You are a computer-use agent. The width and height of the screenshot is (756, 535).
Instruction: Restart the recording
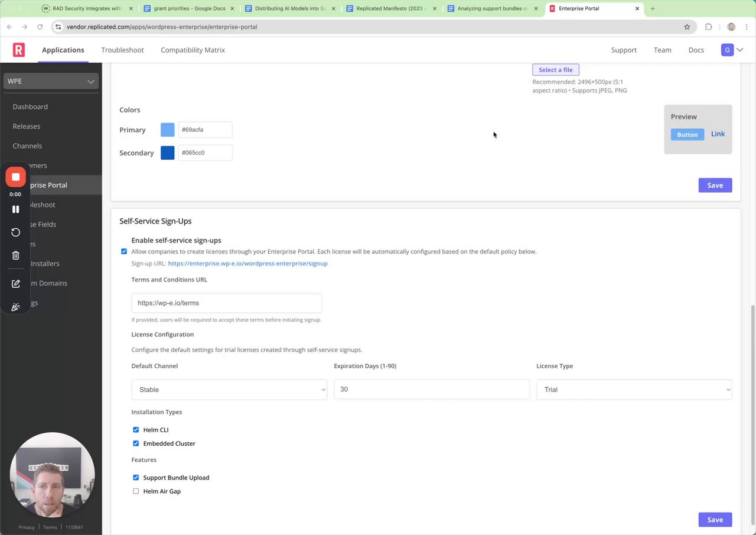[16, 232]
